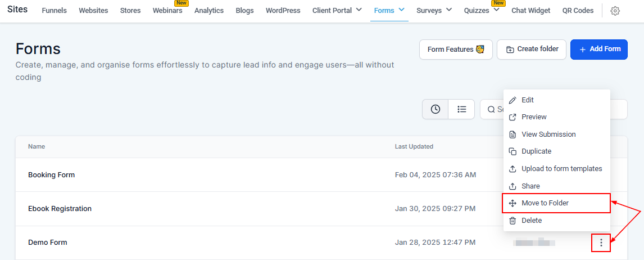Switch to recent view clock icon
This screenshot has width=644, height=260.
coord(436,109)
